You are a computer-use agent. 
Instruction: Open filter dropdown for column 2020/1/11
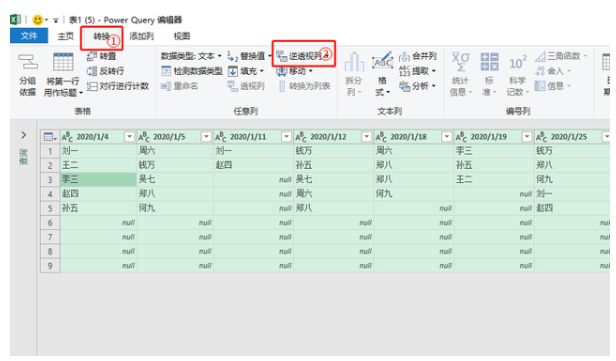point(286,137)
